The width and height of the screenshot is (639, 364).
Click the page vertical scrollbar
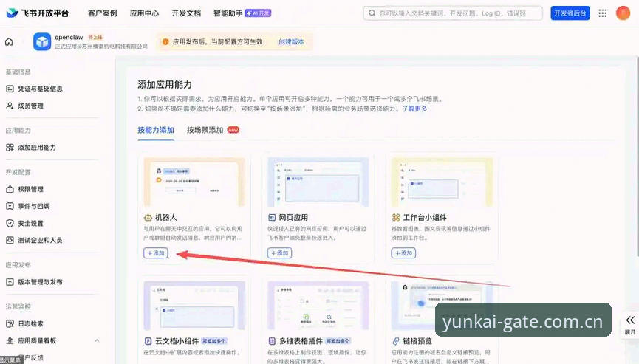637,157
